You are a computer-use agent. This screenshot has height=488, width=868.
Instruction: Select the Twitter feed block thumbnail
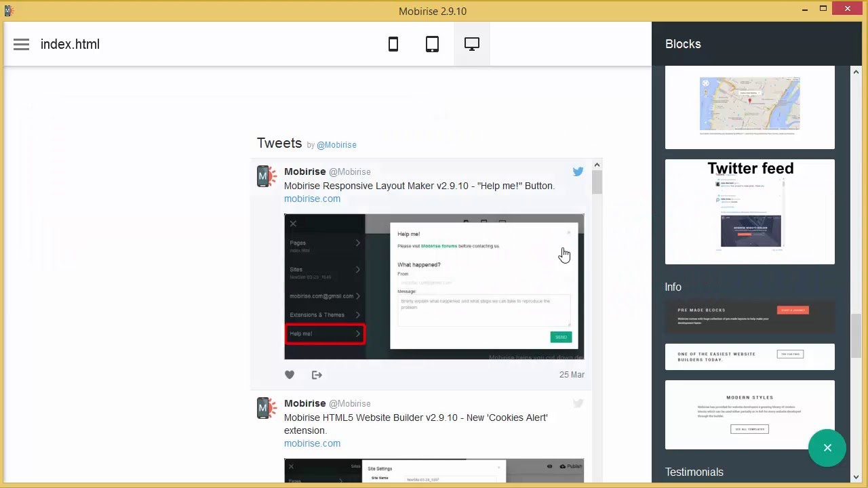tap(750, 211)
